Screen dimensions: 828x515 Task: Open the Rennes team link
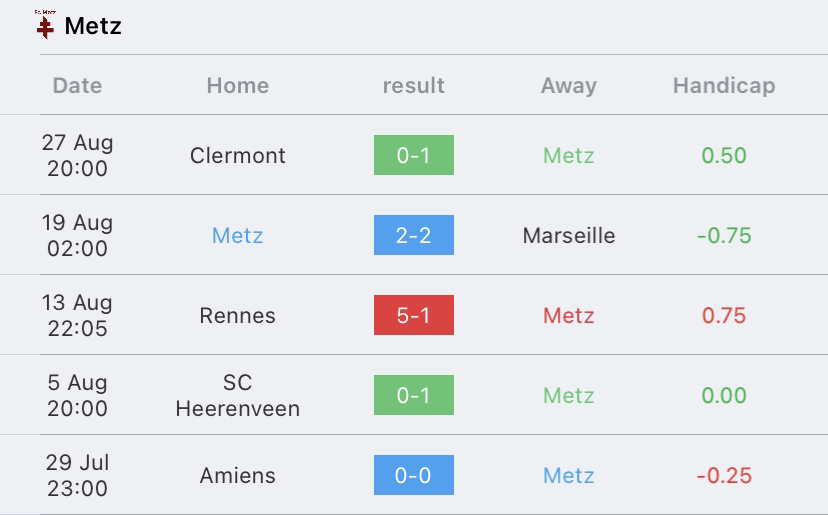point(238,315)
